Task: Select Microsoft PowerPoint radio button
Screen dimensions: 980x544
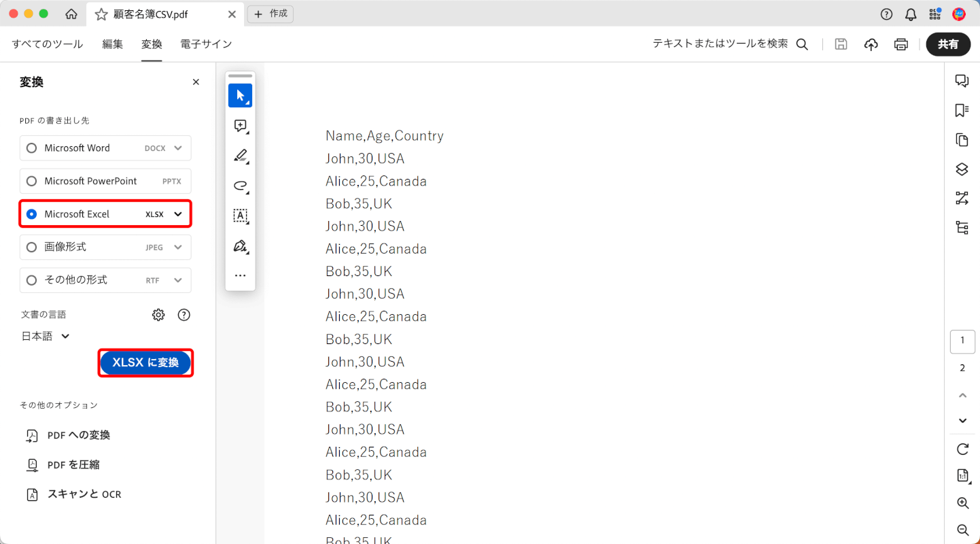Action: click(x=31, y=182)
